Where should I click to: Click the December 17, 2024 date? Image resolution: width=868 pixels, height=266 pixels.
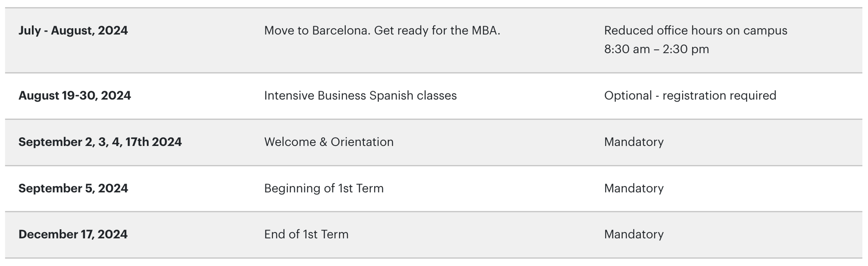73,234
